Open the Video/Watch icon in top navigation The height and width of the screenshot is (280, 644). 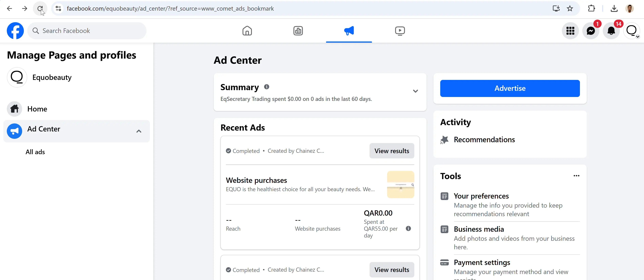click(x=400, y=31)
